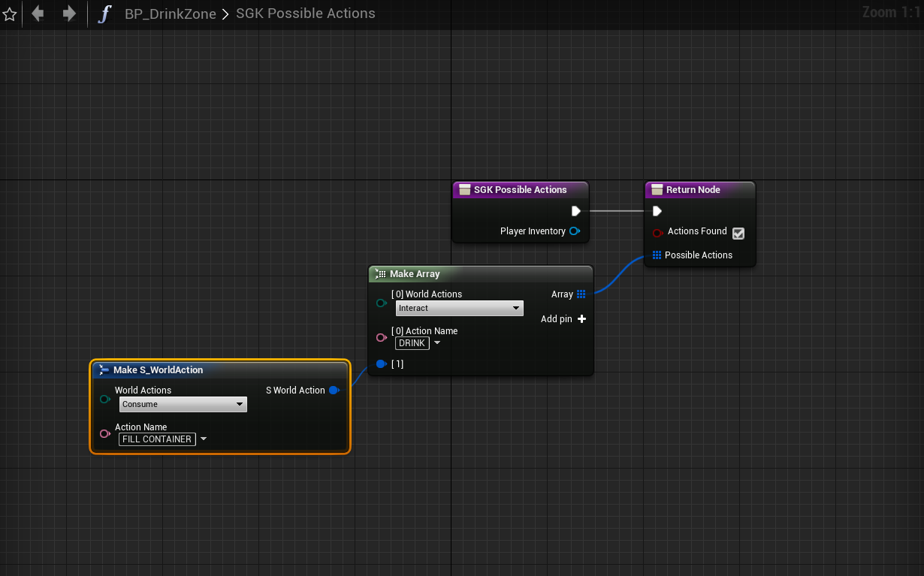Click the Array output pin on Make Array

point(581,294)
